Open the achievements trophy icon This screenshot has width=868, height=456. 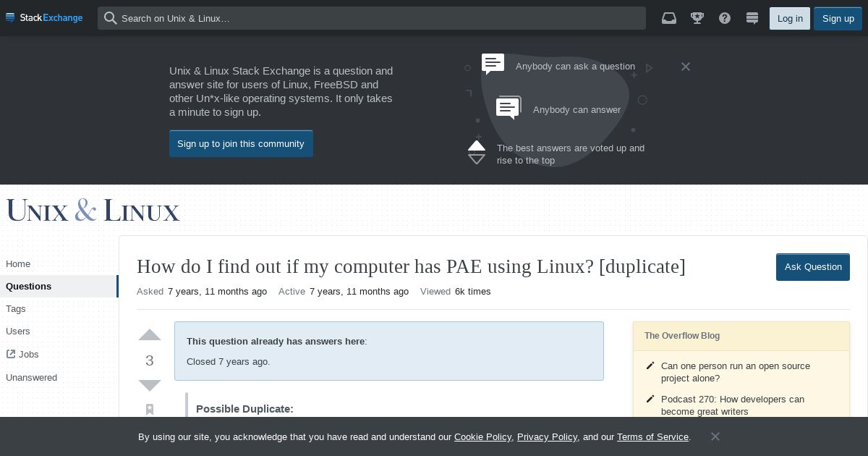697,18
